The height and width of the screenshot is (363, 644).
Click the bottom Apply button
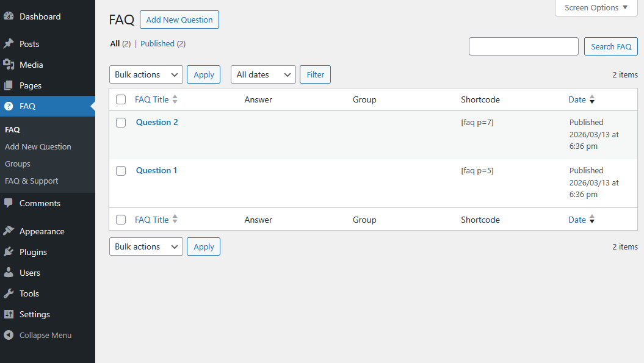click(x=204, y=246)
